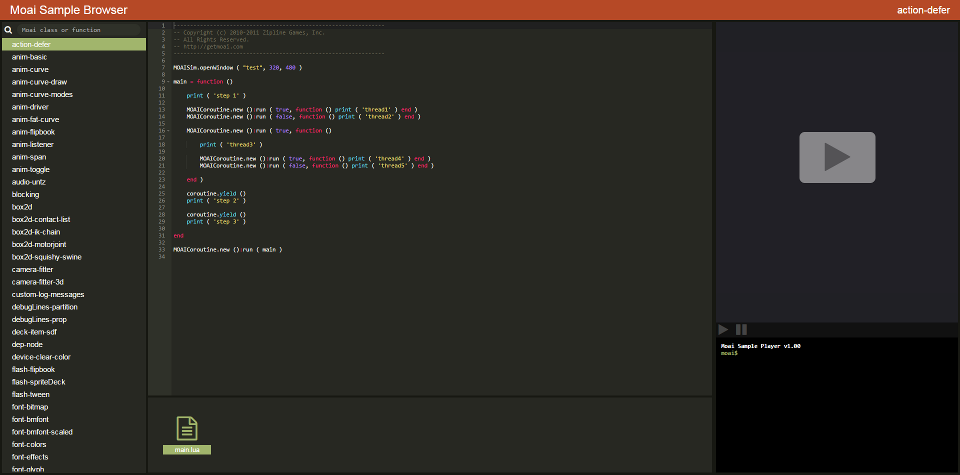Open the box2d-ik-chain sample

[x=74, y=232]
